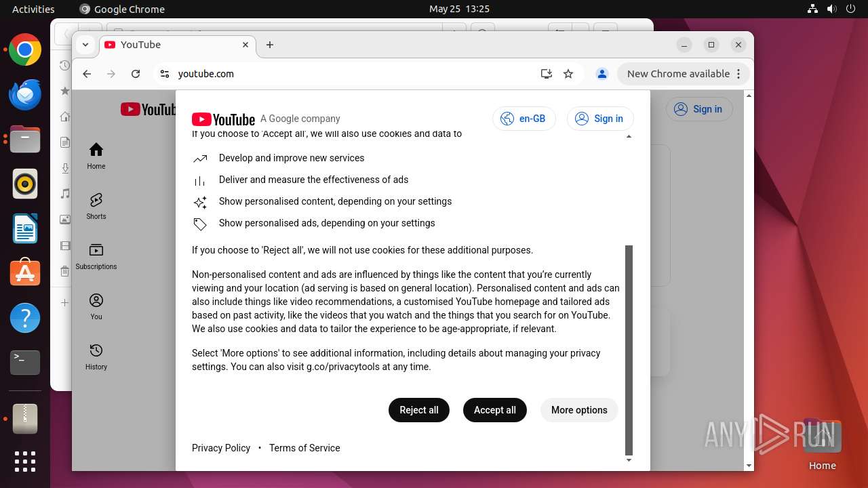Screen dimensions: 868x488
Task: Change language with the en-GB selector
Action: [524, 119]
